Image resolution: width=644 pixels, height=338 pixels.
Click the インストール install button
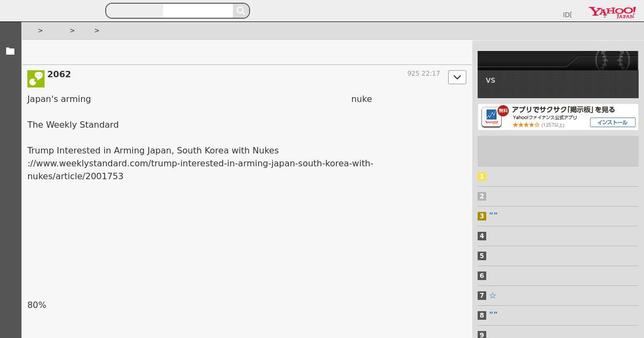click(x=612, y=122)
